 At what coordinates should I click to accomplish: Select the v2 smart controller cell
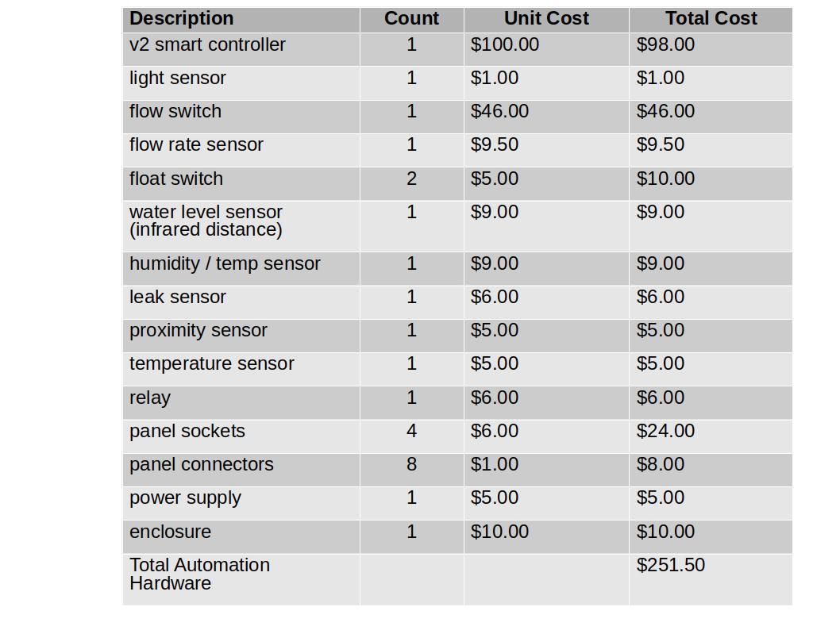click(x=241, y=49)
